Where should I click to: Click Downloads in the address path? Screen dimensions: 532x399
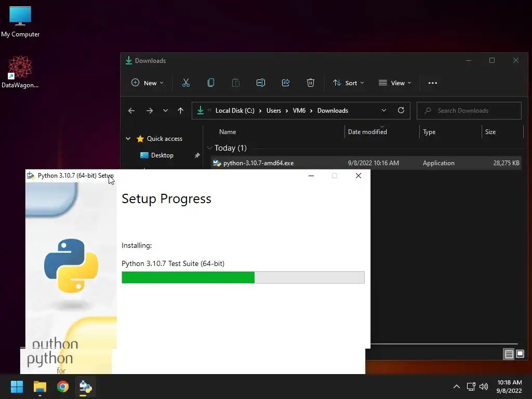(x=332, y=111)
